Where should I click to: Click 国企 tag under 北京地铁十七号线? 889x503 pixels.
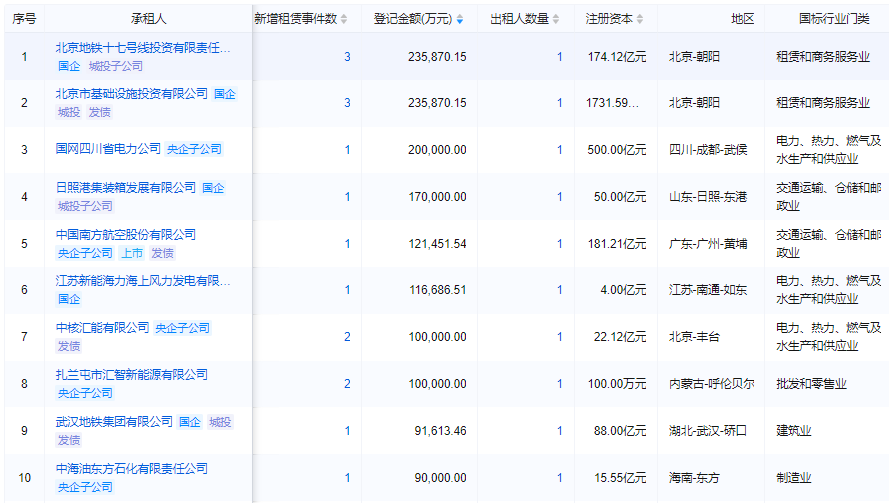[69, 66]
